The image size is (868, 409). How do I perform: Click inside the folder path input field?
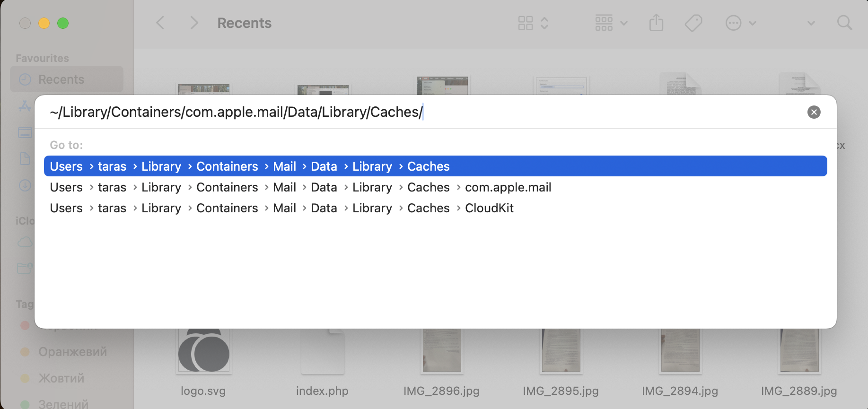pos(237,112)
